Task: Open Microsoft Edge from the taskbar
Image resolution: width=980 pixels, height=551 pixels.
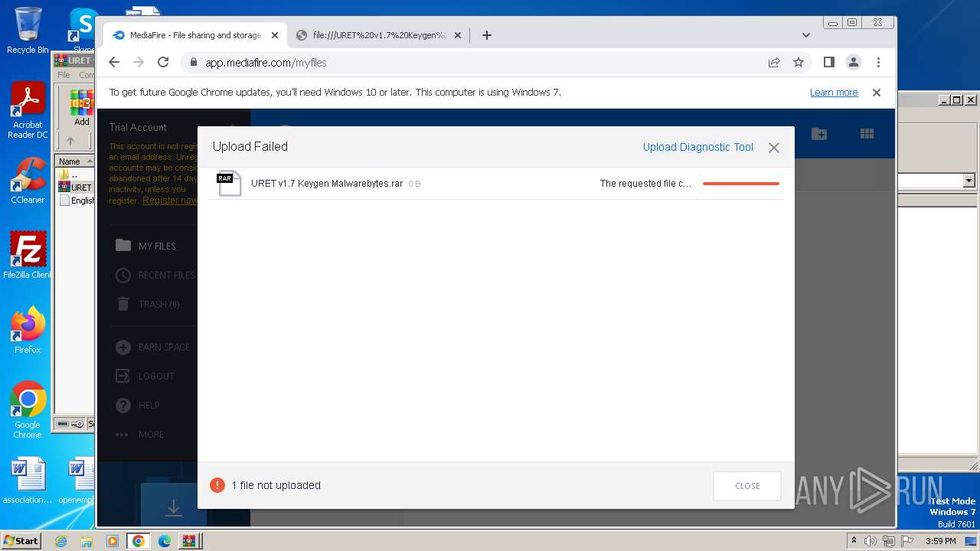Action: (x=165, y=541)
